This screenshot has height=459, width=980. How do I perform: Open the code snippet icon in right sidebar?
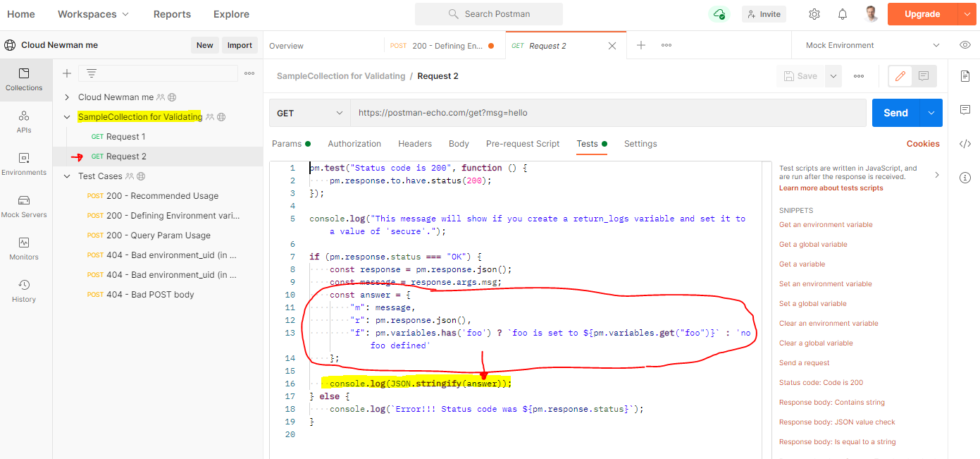(x=965, y=144)
